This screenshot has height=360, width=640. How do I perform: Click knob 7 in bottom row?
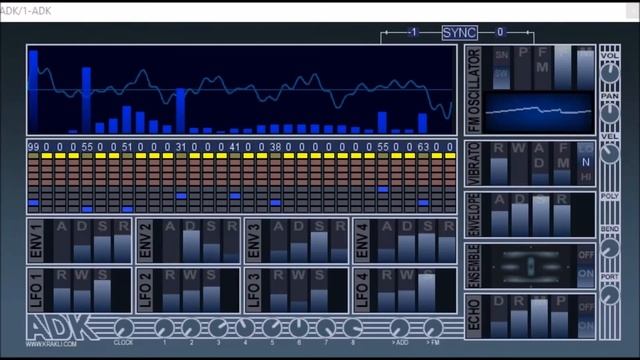coord(326,328)
